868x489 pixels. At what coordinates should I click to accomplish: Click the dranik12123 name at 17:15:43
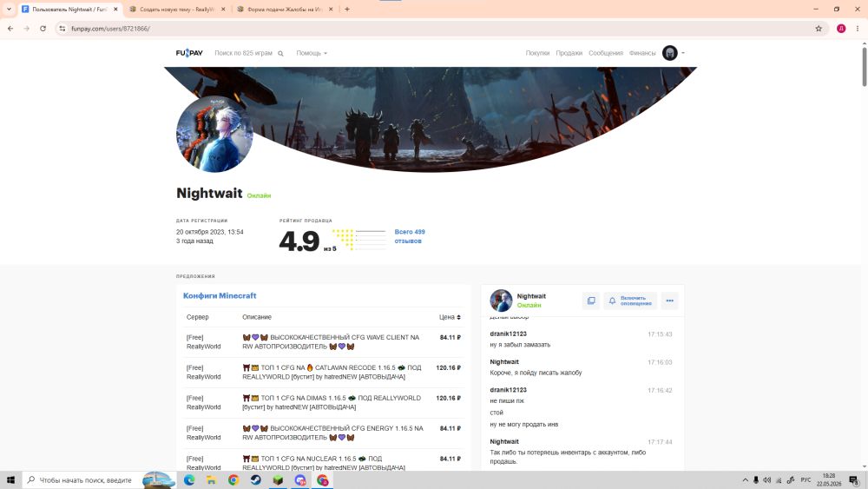(x=508, y=334)
